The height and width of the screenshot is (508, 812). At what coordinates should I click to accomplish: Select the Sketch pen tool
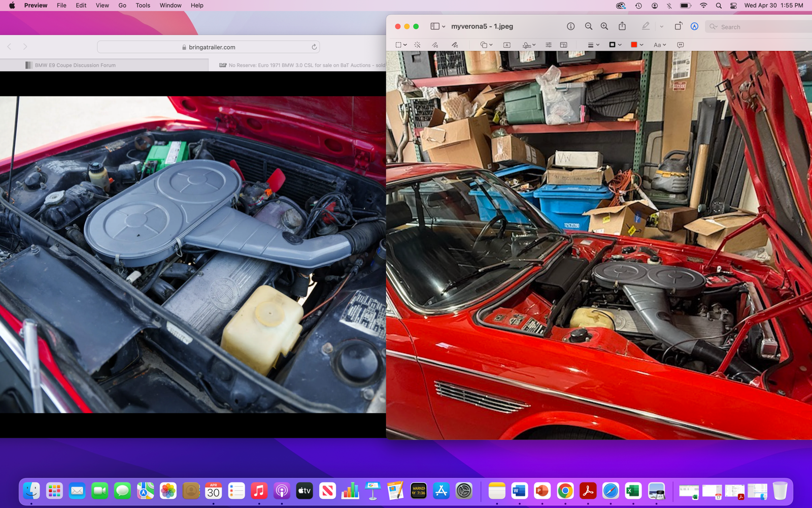[x=435, y=45]
